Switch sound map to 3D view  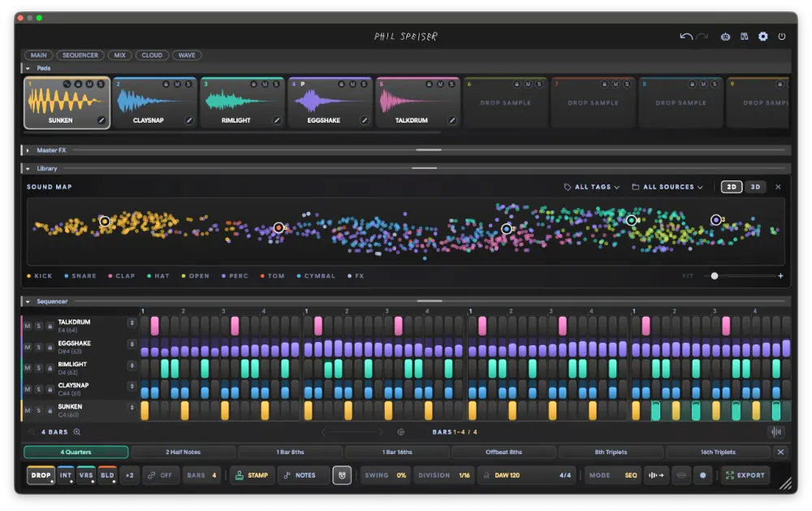point(755,187)
